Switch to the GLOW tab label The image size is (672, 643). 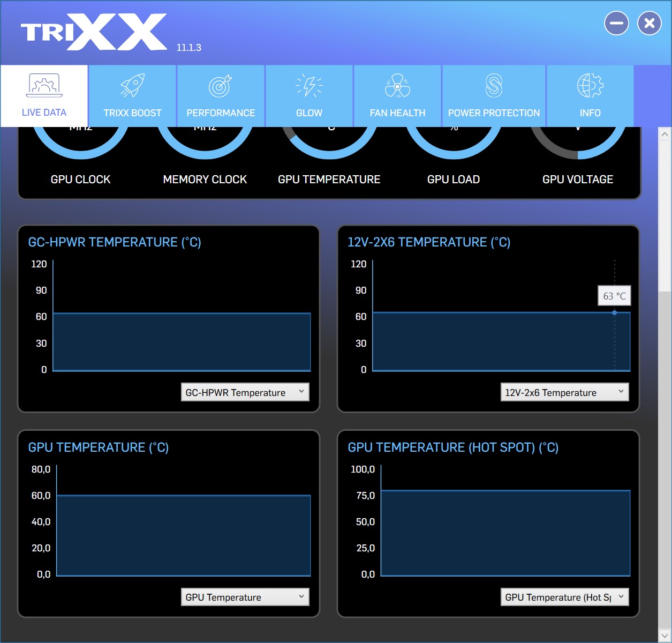point(309,113)
